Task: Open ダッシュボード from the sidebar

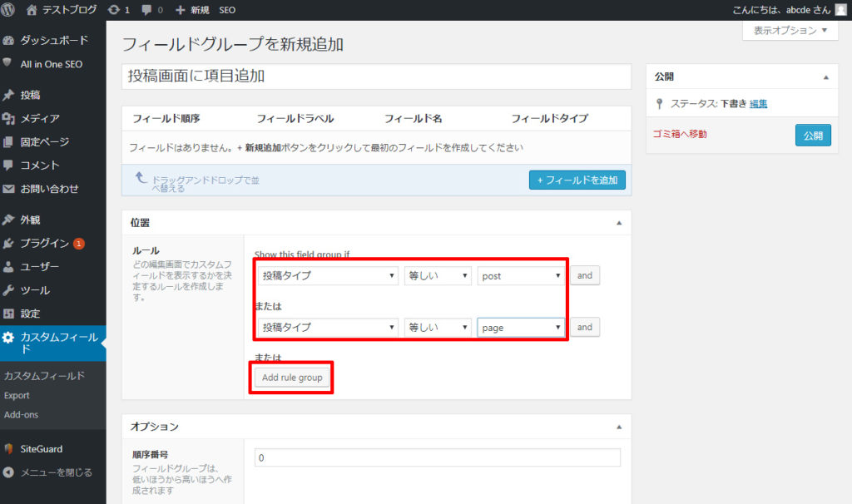Action: (53, 41)
